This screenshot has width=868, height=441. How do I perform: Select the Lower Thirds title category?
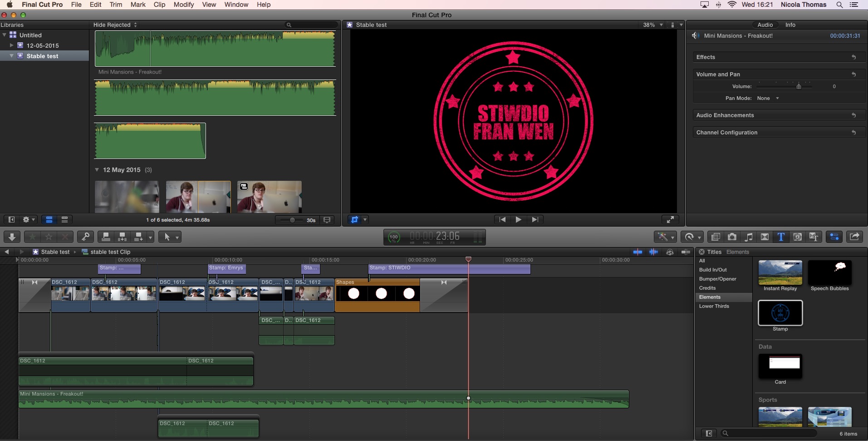714,306
